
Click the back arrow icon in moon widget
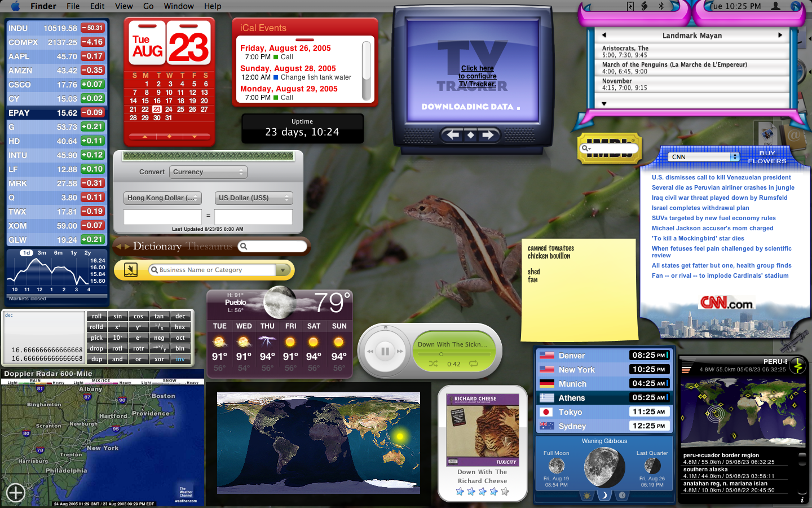[x=622, y=496]
